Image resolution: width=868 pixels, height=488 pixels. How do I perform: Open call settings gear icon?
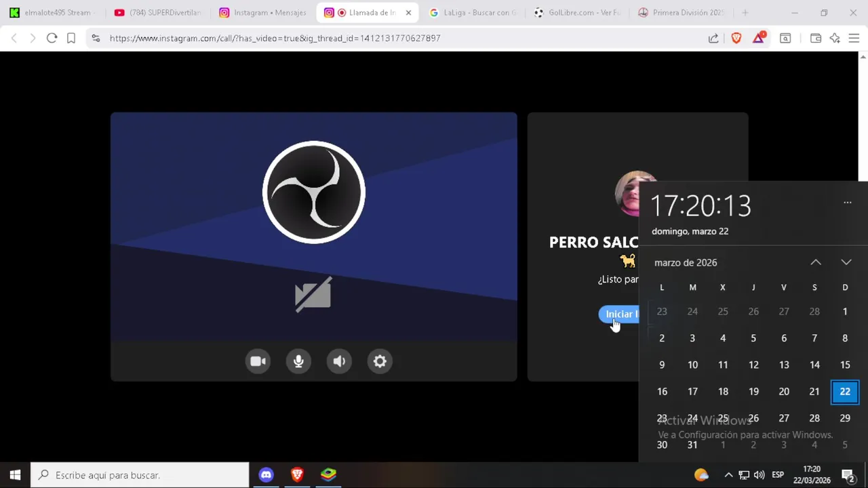380,361
